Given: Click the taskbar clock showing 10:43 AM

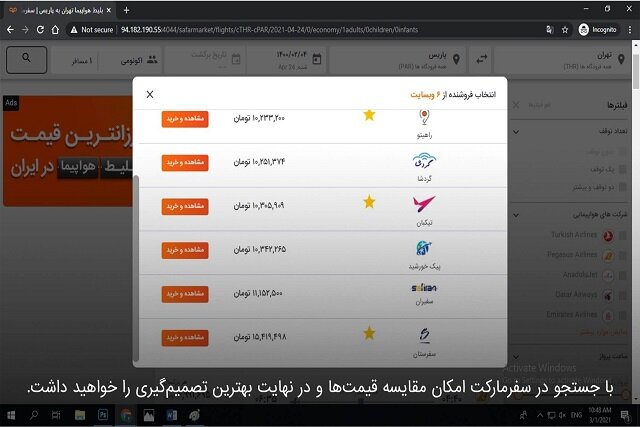Looking at the screenshot, I should (600, 415).
